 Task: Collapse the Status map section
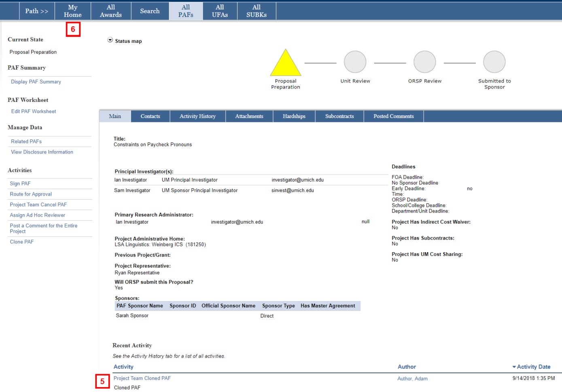click(x=110, y=40)
